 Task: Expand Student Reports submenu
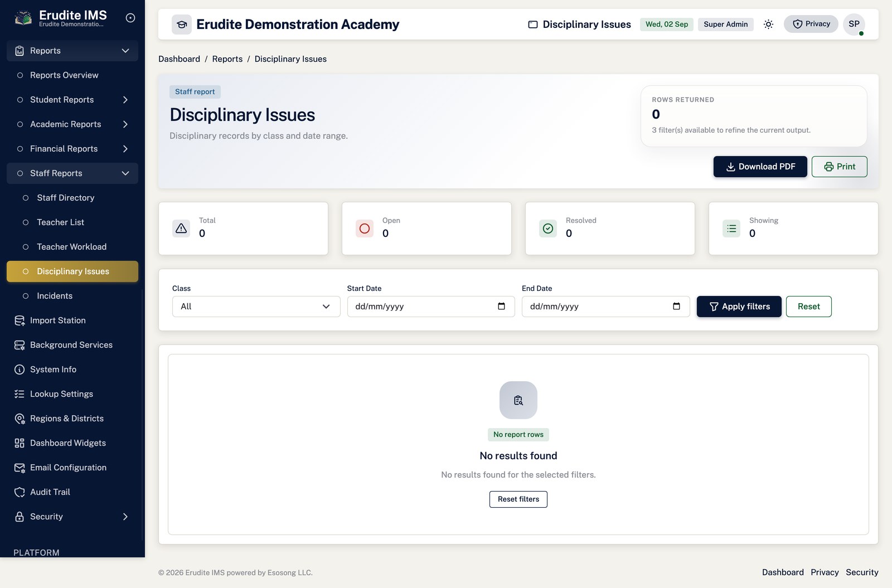125,100
